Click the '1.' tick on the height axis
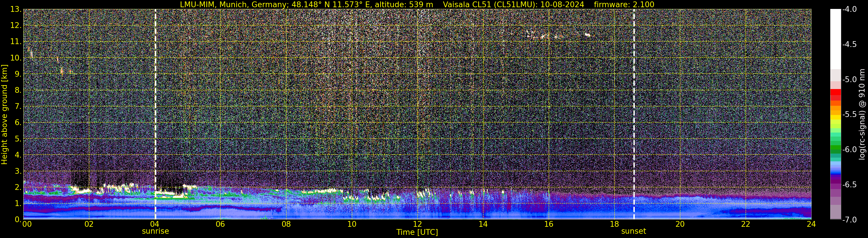The image size is (868, 238). click(18, 203)
